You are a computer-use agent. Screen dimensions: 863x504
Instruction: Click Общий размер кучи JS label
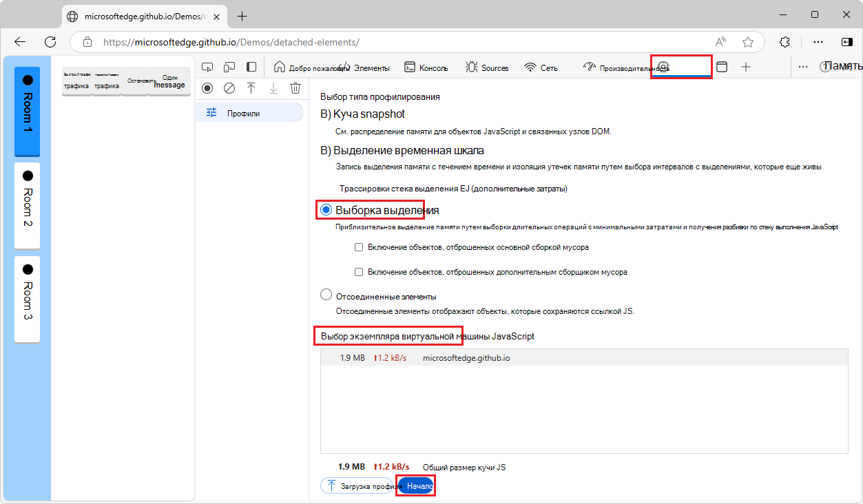tap(464, 467)
